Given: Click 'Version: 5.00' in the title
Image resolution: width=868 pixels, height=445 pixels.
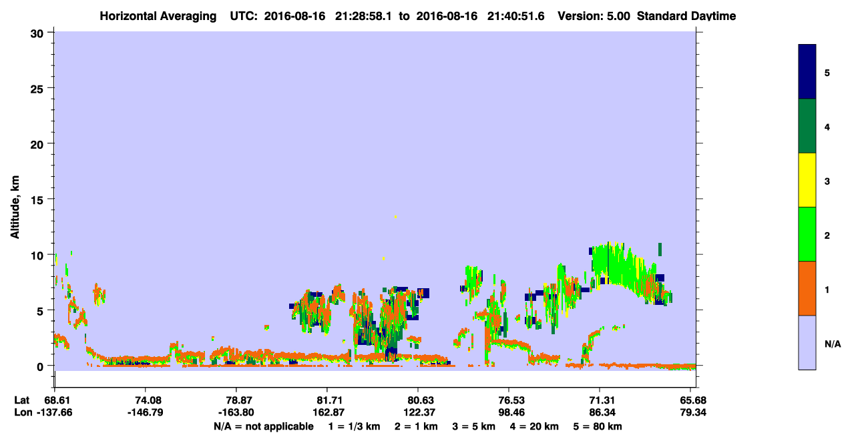Looking at the screenshot, I should coord(594,16).
